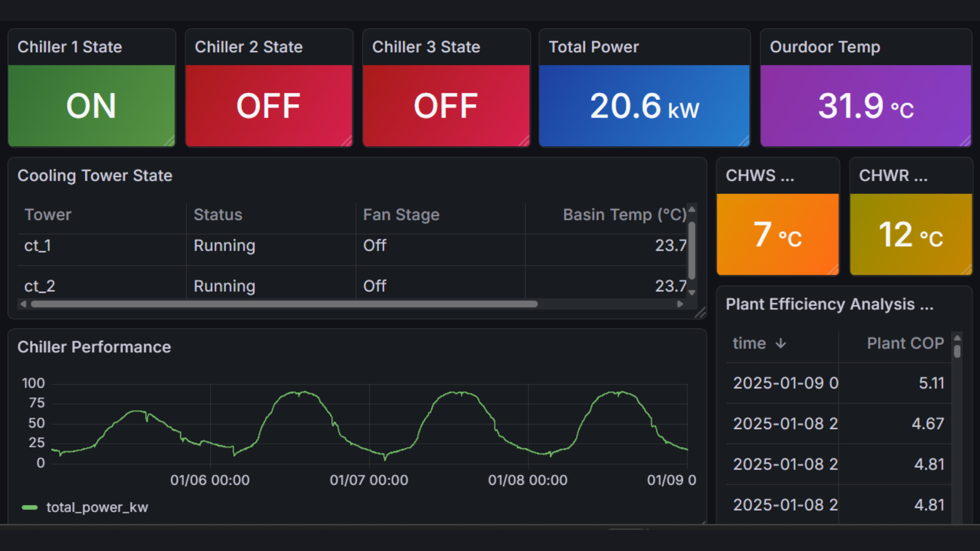Screen dimensions: 980x551
Task: Click cooling tower table scroll-left arrow
Action: tap(23, 304)
